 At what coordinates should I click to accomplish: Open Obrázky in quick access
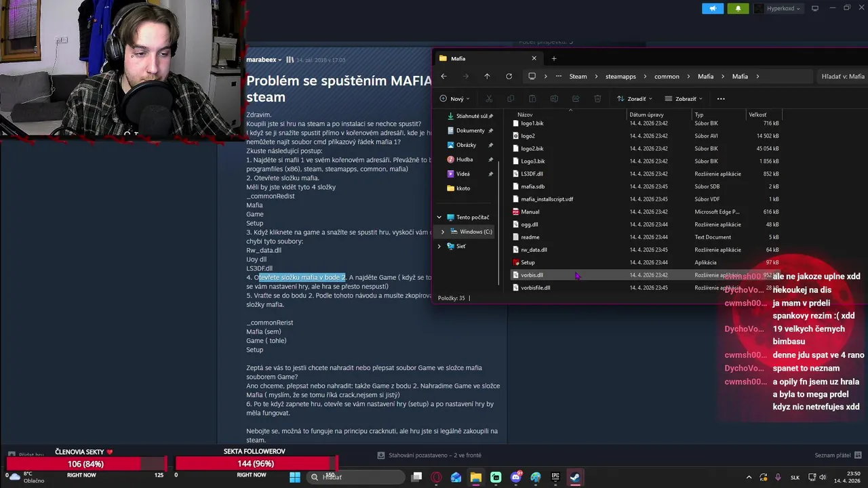click(x=467, y=145)
